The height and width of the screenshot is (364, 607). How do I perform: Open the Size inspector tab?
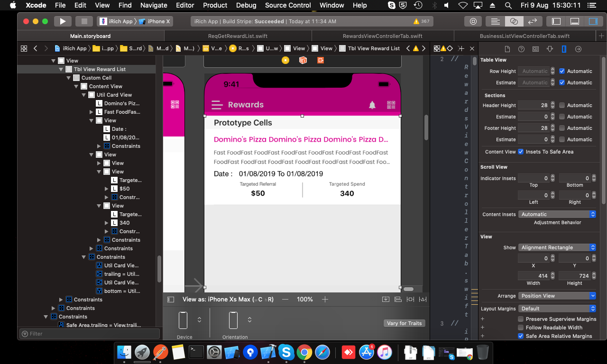[x=564, y=49]
